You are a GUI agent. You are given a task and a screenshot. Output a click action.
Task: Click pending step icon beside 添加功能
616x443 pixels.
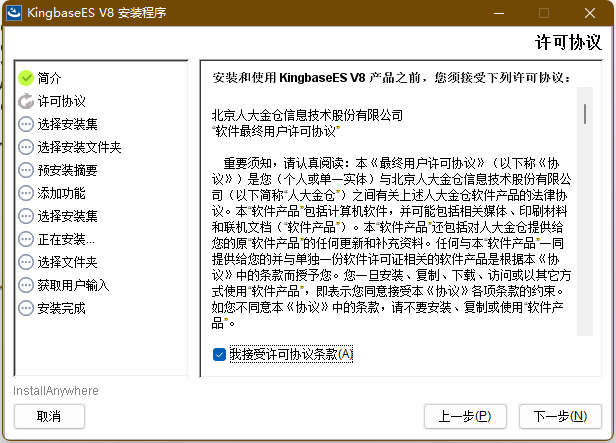click(x=26, y=193)
